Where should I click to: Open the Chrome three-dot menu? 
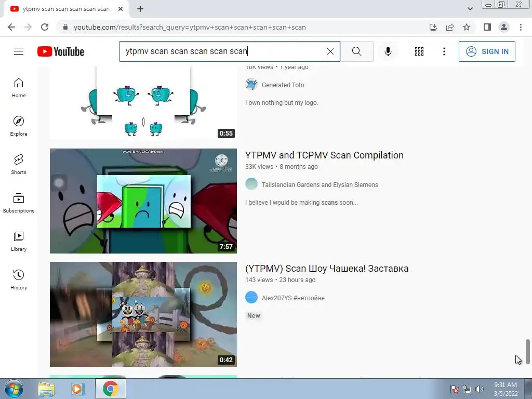521,27
